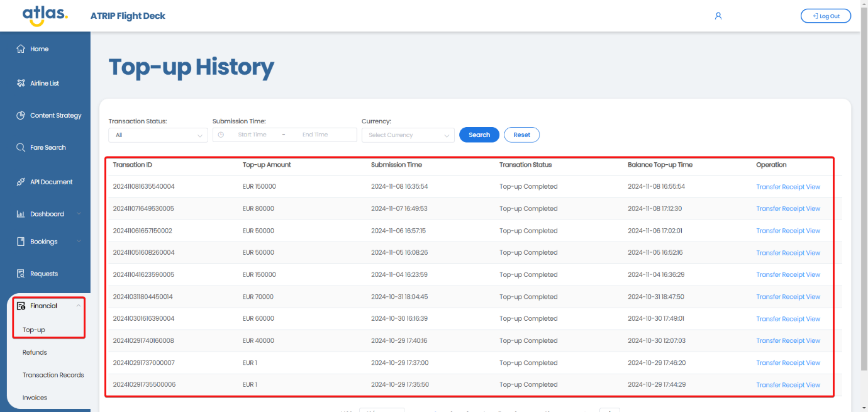View transfer receipt for EUR 80000 top-up
The image size is (868, 412).
787,209
